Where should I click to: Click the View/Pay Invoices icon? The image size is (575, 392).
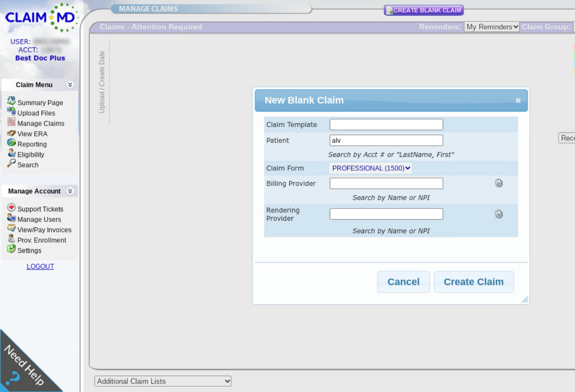pos(11,228)
